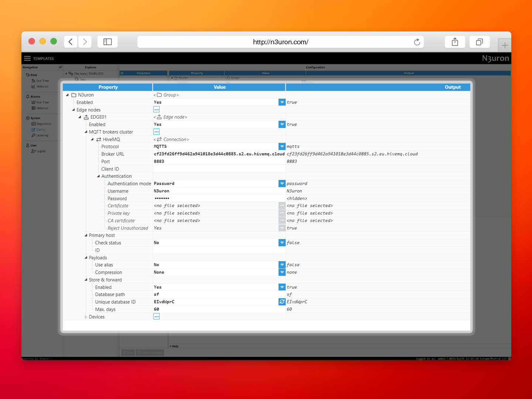532x399 pixels.
Task: Open the Check status dropdown
Action: [x=282, y=243]
